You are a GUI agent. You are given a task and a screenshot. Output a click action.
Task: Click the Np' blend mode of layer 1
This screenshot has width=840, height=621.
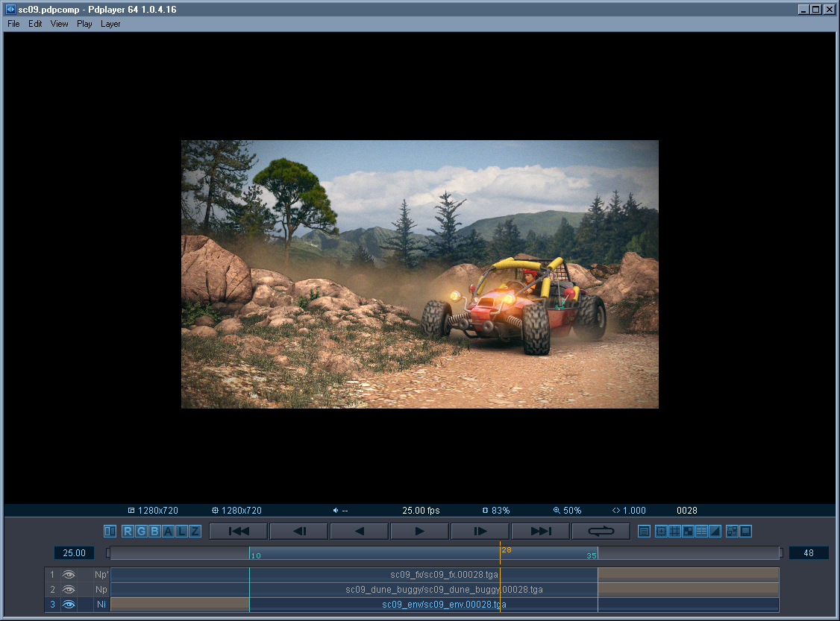pos(101,575)
